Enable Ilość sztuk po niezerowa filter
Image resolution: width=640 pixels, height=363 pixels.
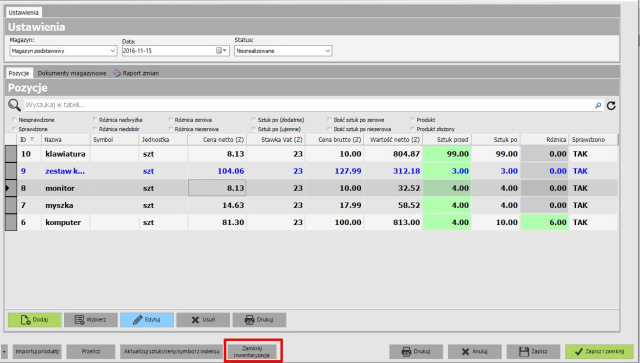(x=329, y=129)
